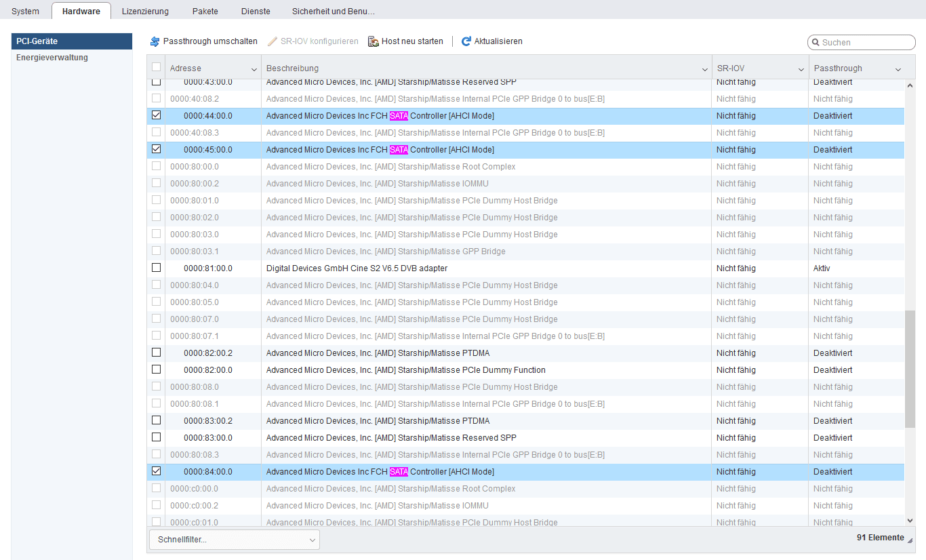Switch to the Lizenzierung tab

click(146, 11)
